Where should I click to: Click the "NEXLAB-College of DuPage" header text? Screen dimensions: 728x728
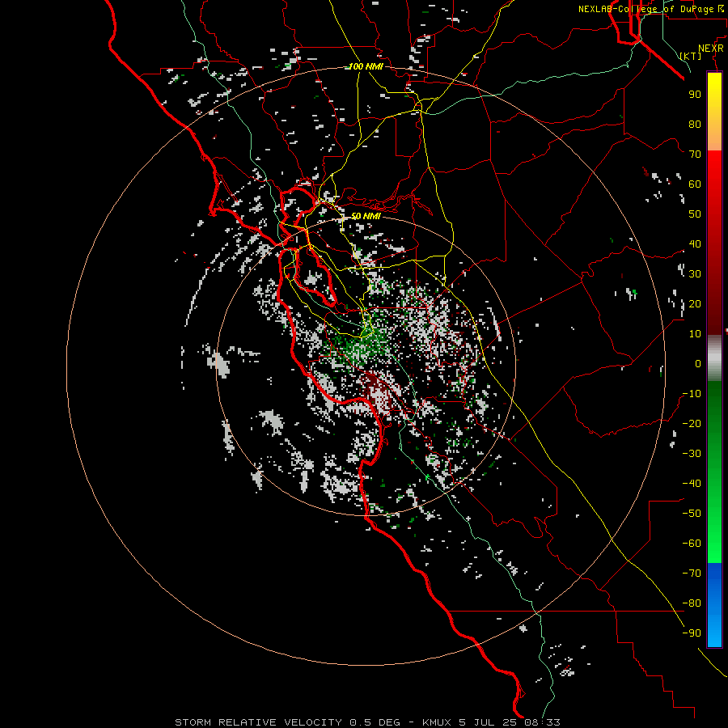pyautogui.click(x=645, y=9)
